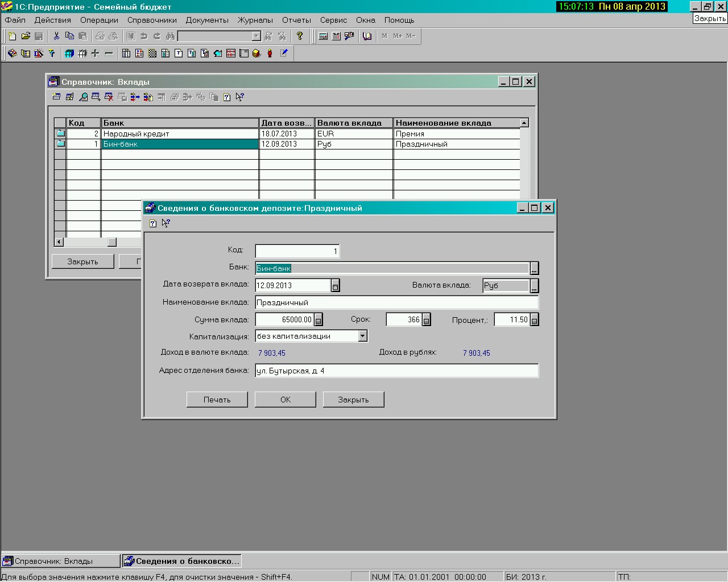Click the M+ memory button

pyautogui.click(x=398, y=36)
